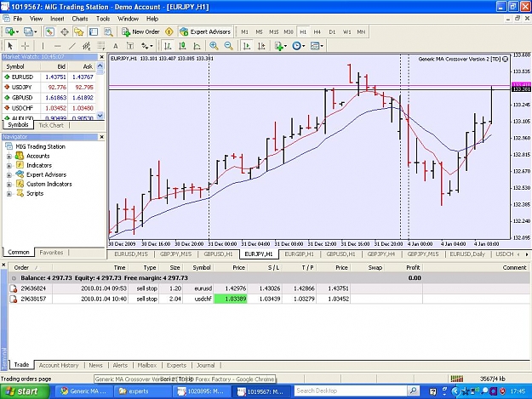
Task: Toggle the Data Window crosshair-circle icon
Action: pos(65,31)
